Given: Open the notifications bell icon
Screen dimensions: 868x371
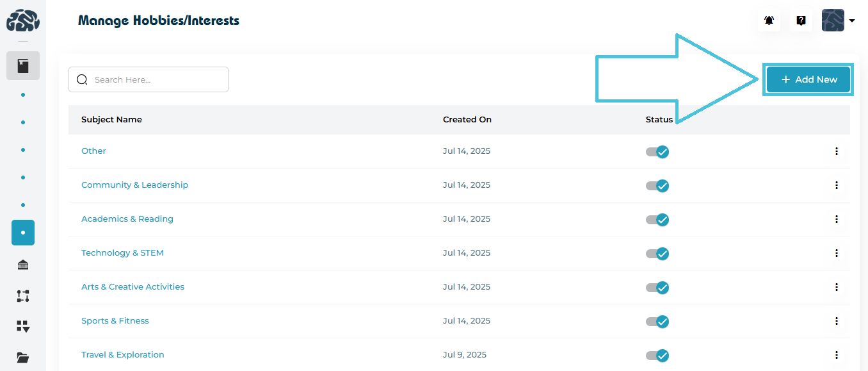Looking at the screenshot, I should 769,21.
